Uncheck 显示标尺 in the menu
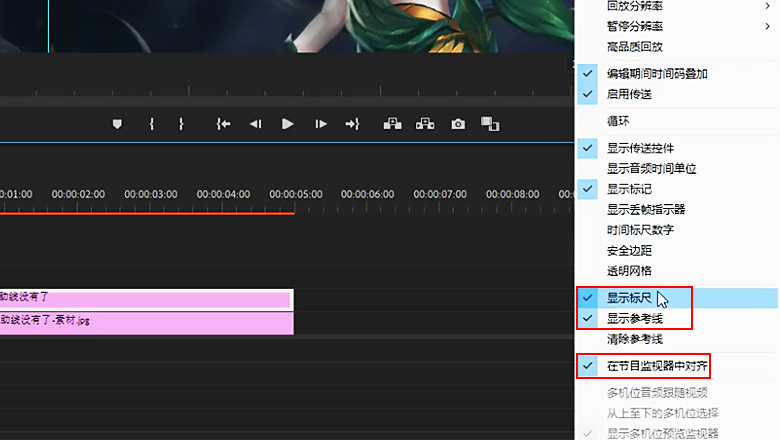This screenshot has height=440, width=780. tap(629, 298)
